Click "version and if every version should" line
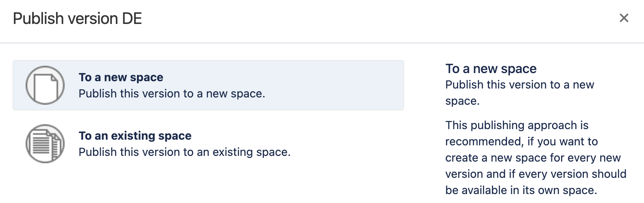Image resolution: width=644 pixels, height=203 pixels. 535,174
